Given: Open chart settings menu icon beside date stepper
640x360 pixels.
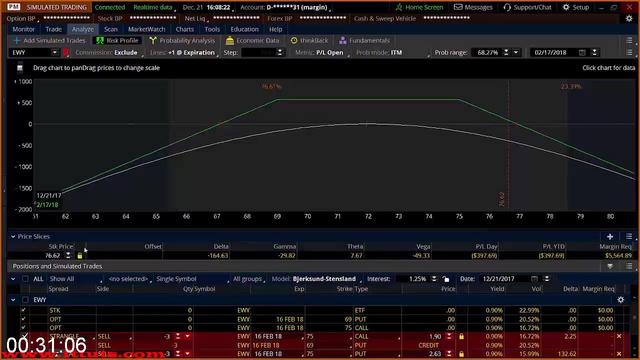Looking at the screenshot, I should tap(629, 53).
